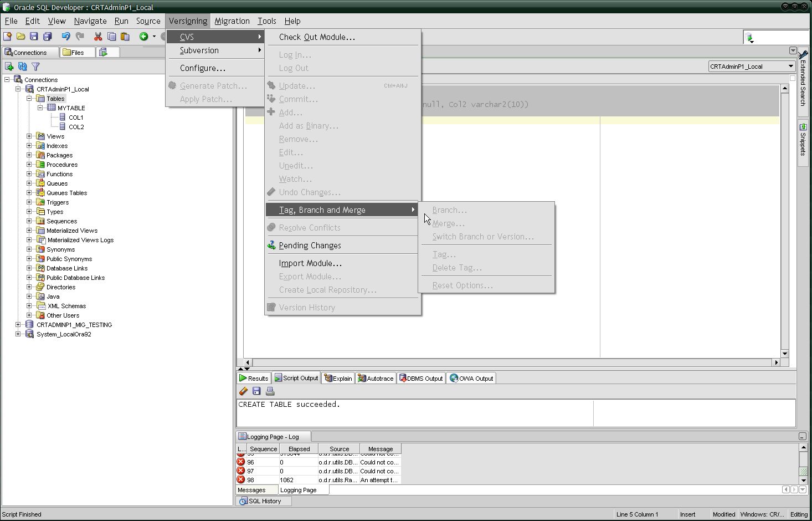812x521 pixels.
Task: Collapse the CRTAdminP1_Local connection node
Action: pos(18,89)
